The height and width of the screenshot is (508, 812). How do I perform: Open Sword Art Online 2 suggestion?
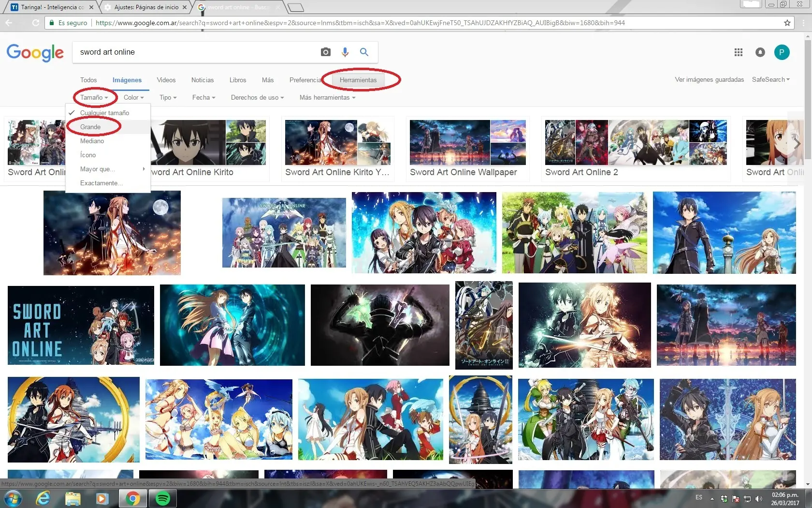click(x=636, y=149)
